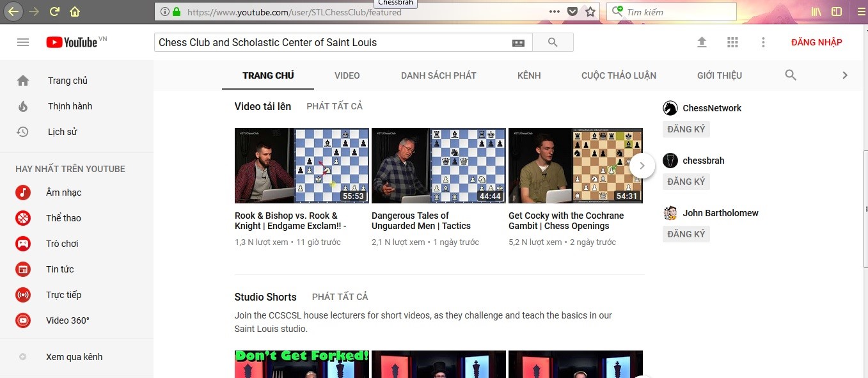The height and width of the screenshot is (378, 868).
Task: Open the on-screen keyboard in the search box
Action: click(519, 43)
